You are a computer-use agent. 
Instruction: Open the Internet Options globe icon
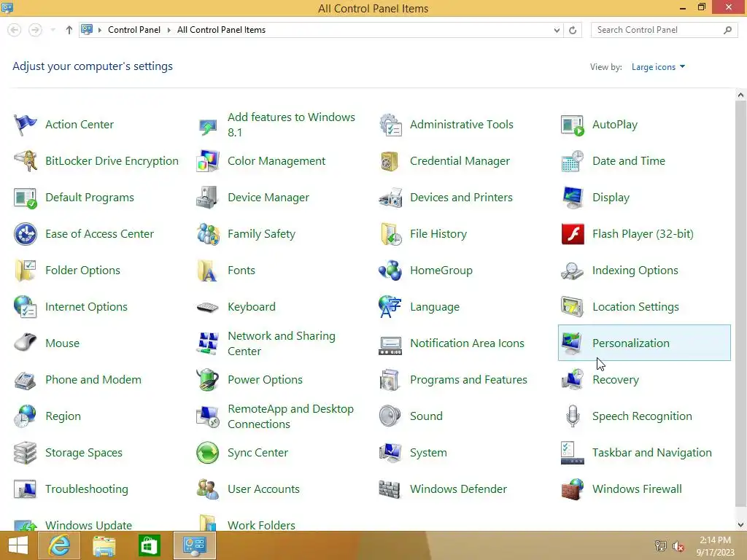click(26, 307)
